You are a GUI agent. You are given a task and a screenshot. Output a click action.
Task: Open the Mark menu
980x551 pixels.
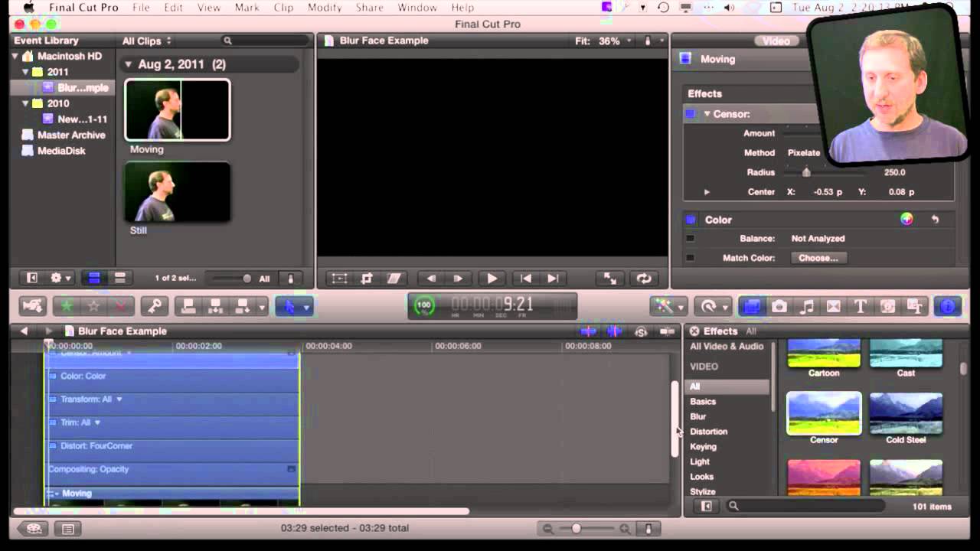247,8
